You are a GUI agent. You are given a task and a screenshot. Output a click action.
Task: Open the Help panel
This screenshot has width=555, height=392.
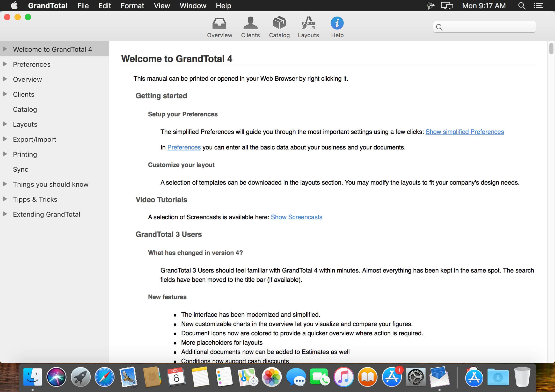[337, 26]
